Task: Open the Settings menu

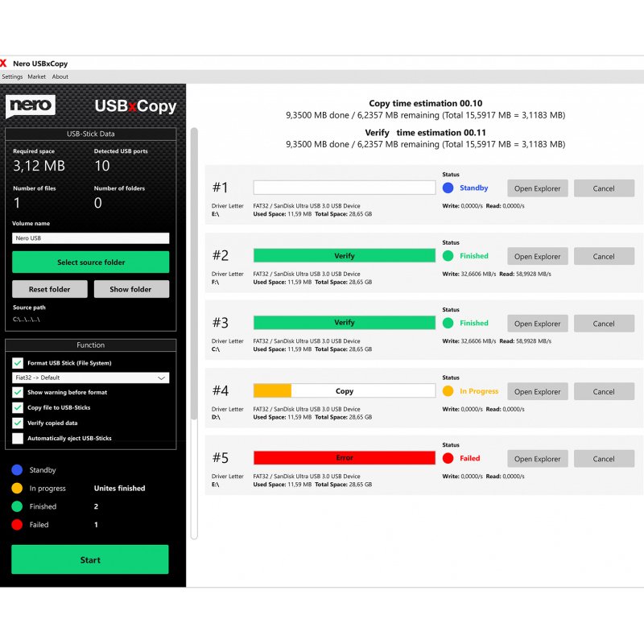Action: pyautogui.click(x=12, y=76)
